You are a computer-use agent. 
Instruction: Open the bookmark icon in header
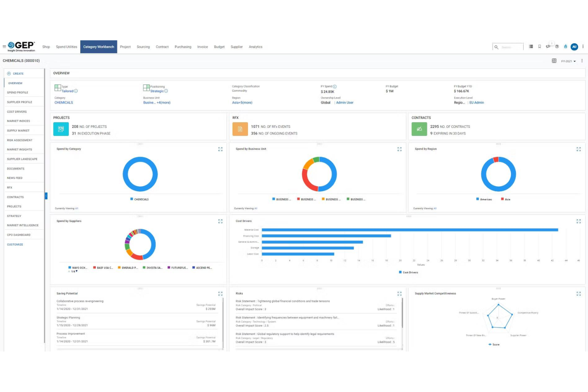(540, 46)
